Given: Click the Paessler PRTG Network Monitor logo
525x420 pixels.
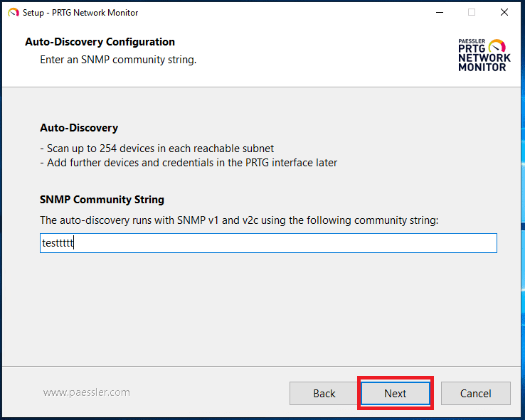Looking at the screenshot, I should coord(484,55).
